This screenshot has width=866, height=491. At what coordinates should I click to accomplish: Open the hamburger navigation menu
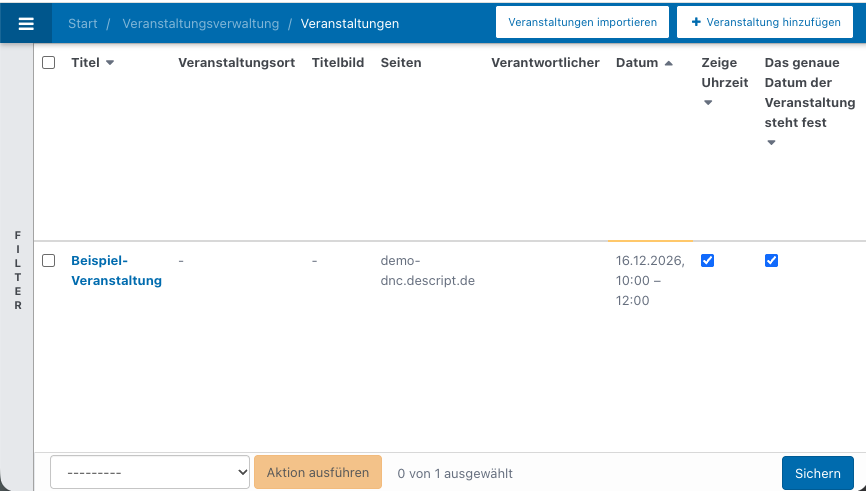pos(26,23)
